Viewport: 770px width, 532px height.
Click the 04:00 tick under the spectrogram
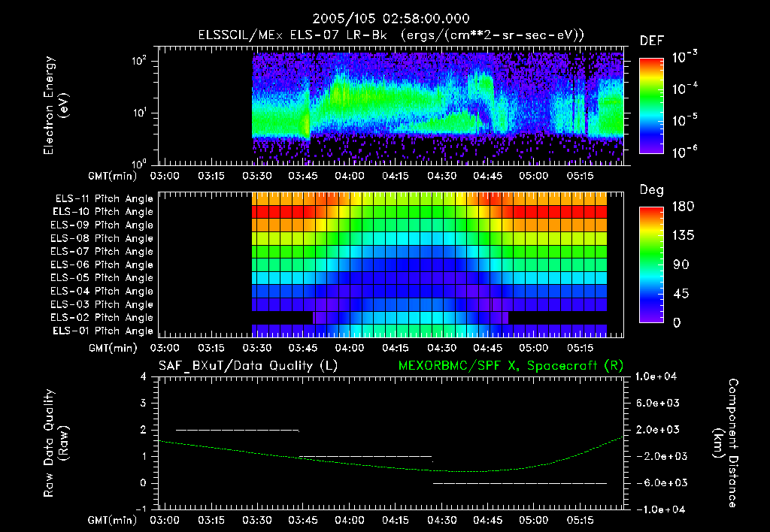point(349,176)
